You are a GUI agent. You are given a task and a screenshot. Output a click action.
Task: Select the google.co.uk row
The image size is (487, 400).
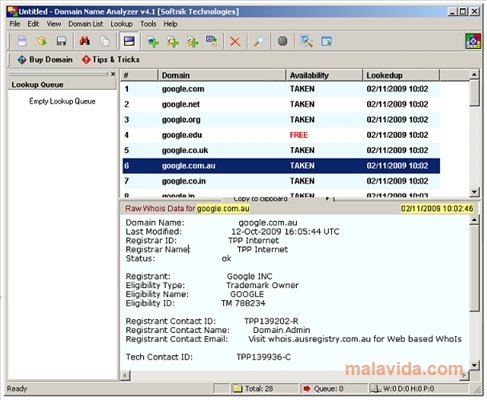point(281,150)
